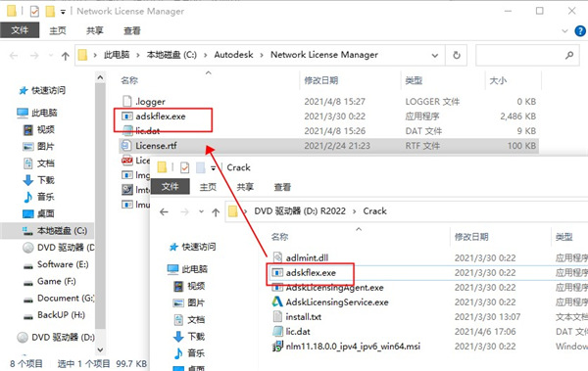This screenshot has height=371, width=588.
Task: Open the 文件 tab in Network License Manager window
Action: point(20,30)
